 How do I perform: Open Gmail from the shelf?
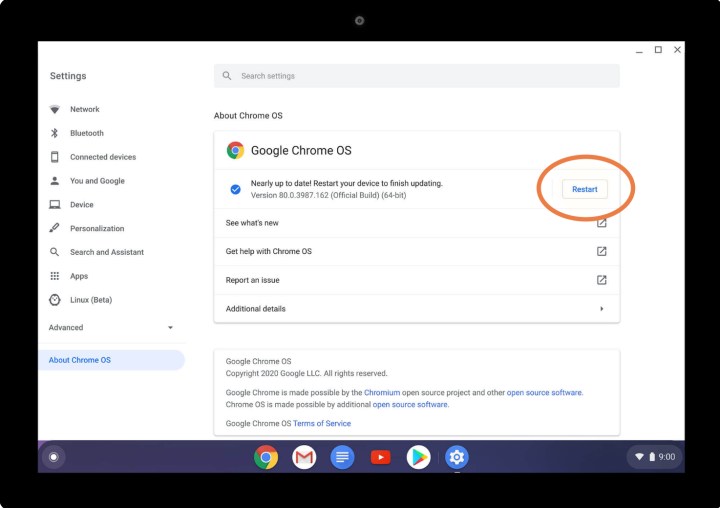304,457
